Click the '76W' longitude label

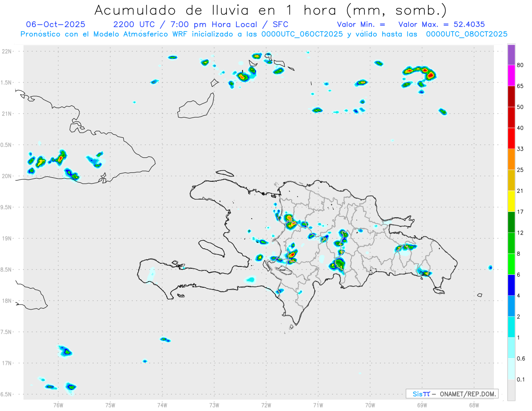[x=58, y=405]
